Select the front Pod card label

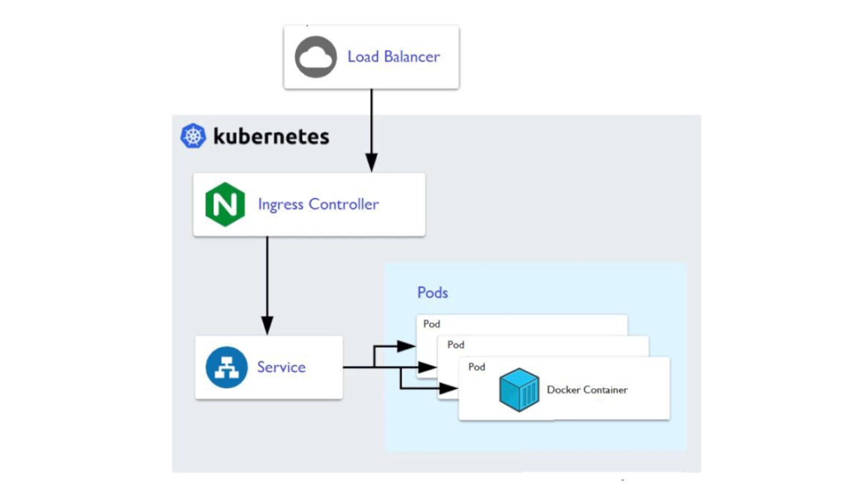[476, 367]
